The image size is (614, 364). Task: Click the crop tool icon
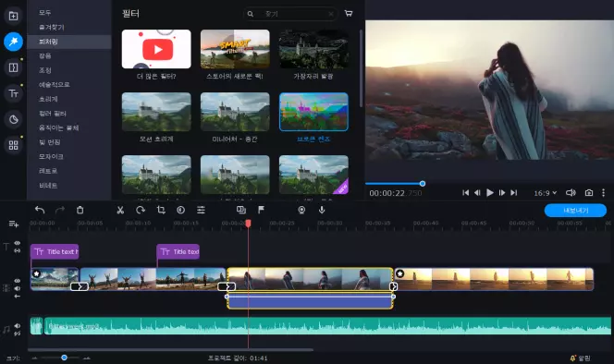[161, 211]
